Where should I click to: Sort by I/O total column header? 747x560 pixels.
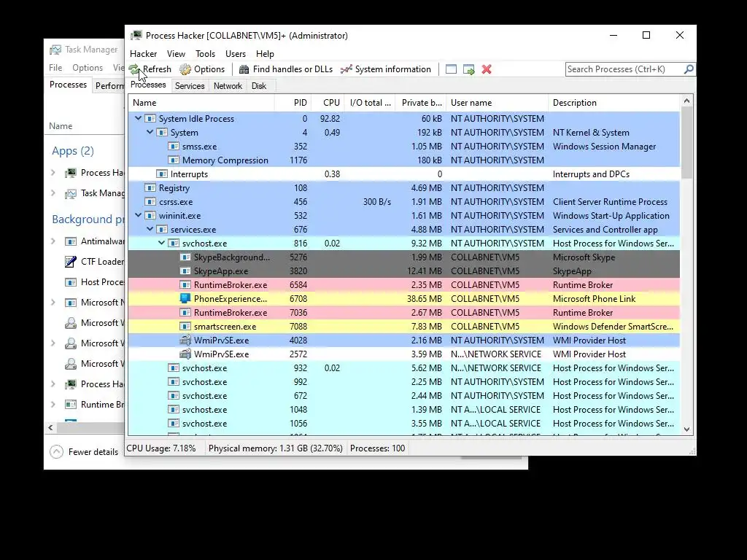pyautogui.click(x=370, y=102)
